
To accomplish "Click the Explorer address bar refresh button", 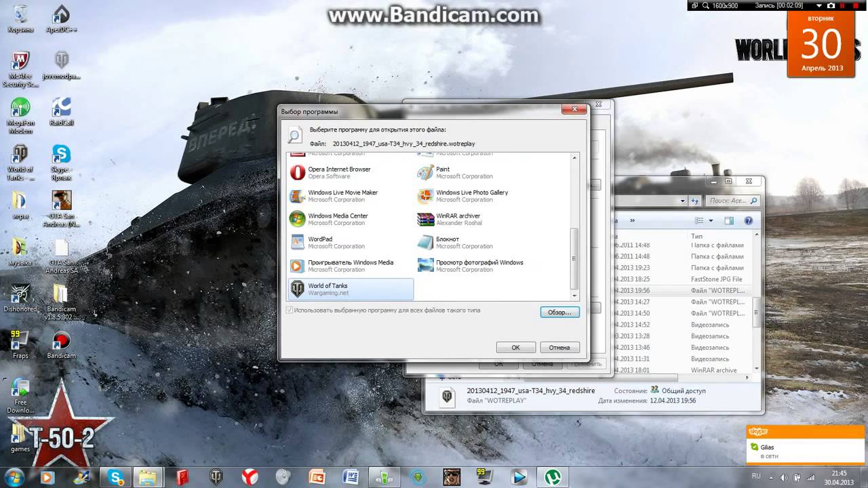I will pos(695,201).
